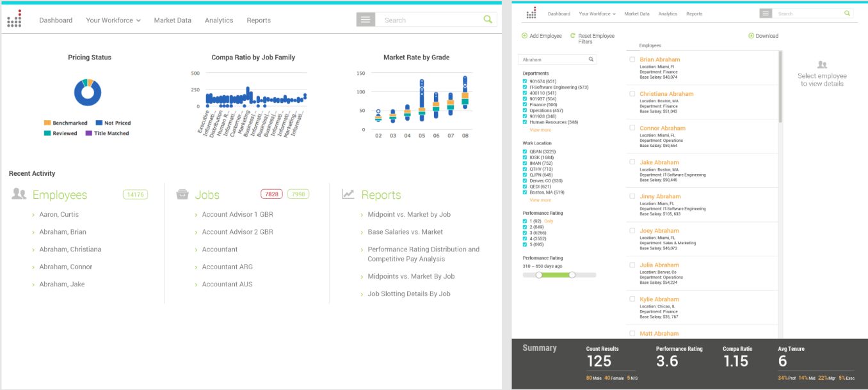
Task: Click left handle of tenure days slider
Action: (x=539, y=275)
